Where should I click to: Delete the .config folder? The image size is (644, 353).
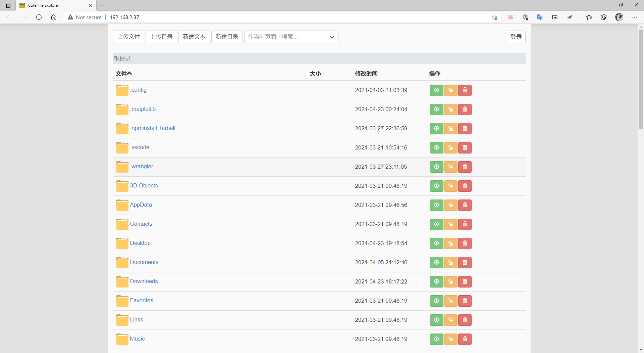click(x=465, y=90)
